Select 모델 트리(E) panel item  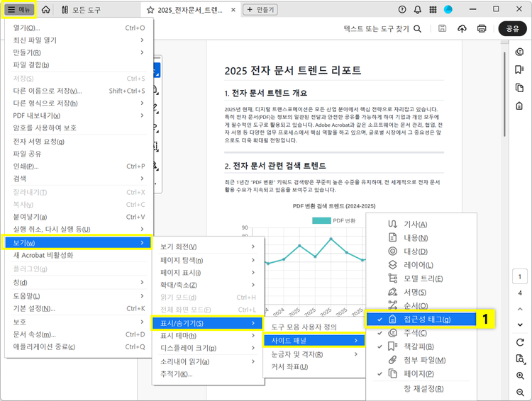421,278
